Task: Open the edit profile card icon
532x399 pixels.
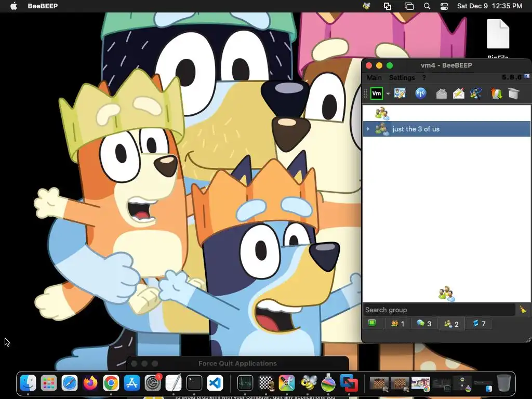Action: (400, 94)
